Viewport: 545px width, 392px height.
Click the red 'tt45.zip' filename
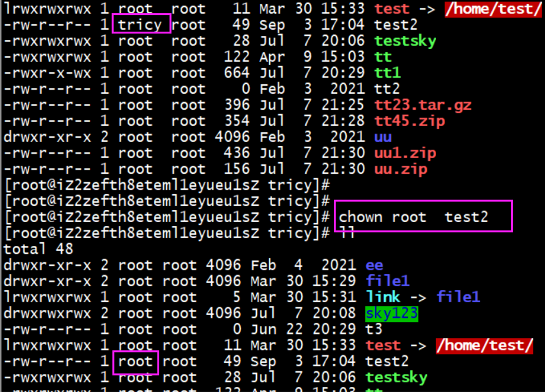click(409, 121)
